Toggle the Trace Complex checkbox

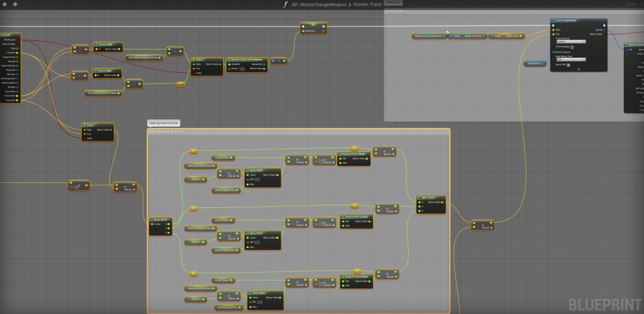click(572, 46)
